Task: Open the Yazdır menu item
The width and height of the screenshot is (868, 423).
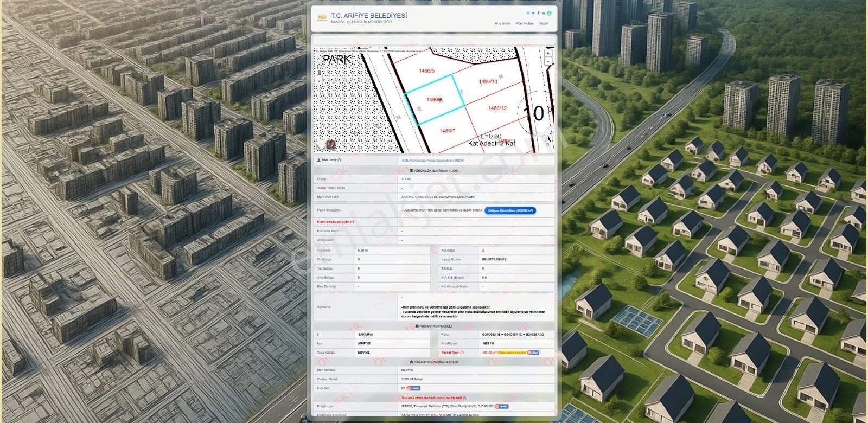Action: pyautogui.click(x=544, y=23)
